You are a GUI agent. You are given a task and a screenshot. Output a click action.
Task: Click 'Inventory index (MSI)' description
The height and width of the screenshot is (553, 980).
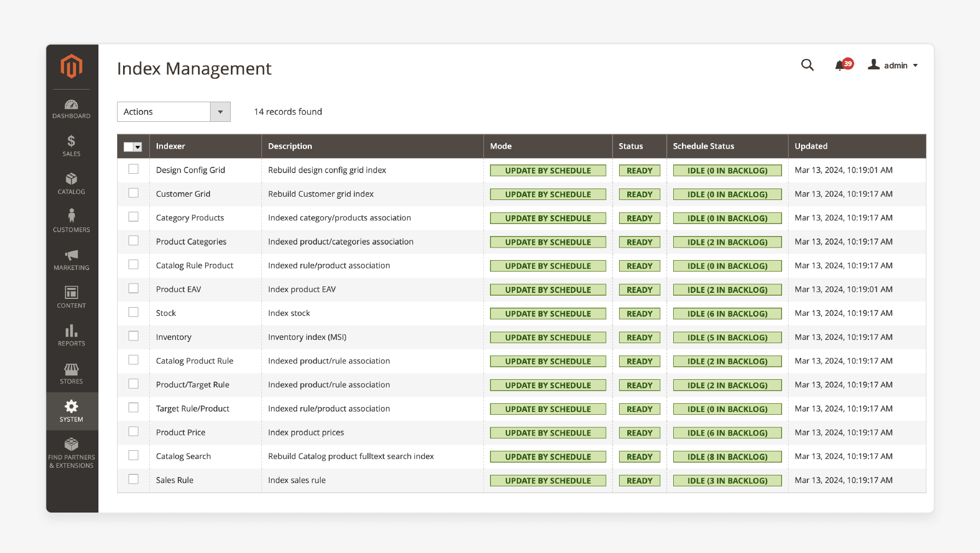[307, 337]
